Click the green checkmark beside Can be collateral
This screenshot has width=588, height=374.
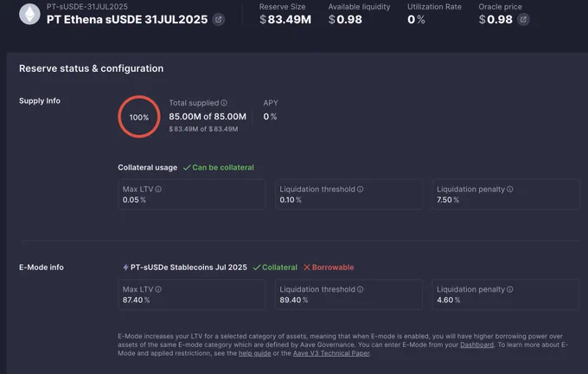coord(187,167)
